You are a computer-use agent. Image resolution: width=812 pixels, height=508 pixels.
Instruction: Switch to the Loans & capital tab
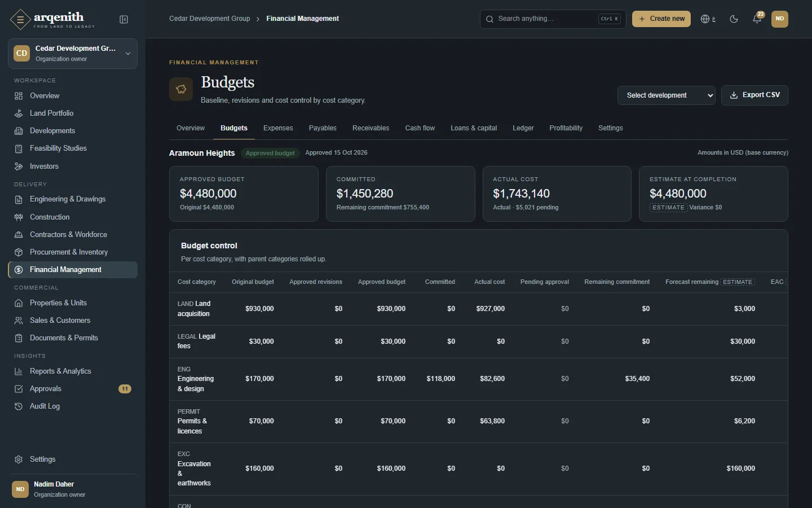point(474,128)
